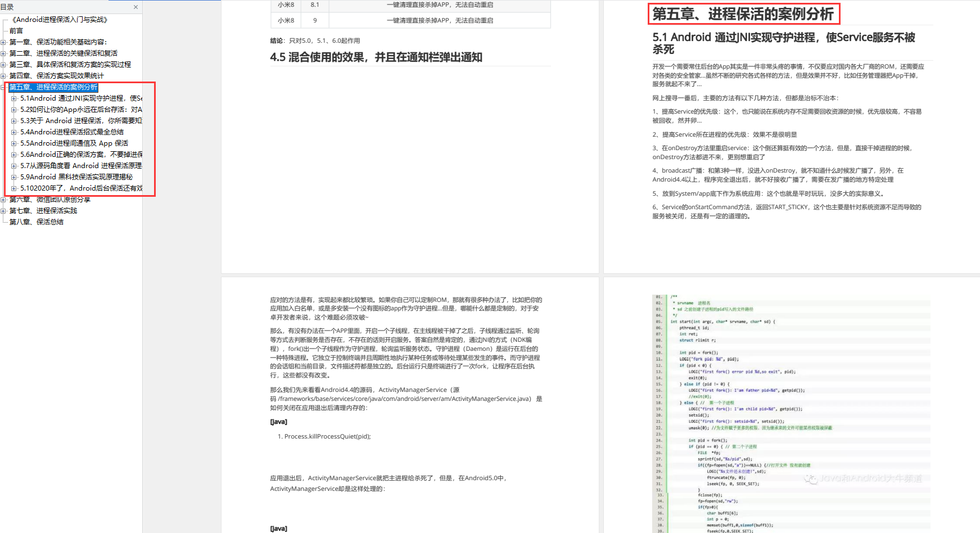Expand the 第二章 chapter node
Screen dimensions: 980x533
coord(3,53)
